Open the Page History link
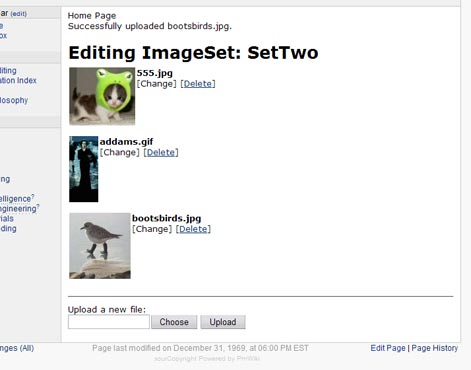Screen dimensions: 471x370 [435, 348]
